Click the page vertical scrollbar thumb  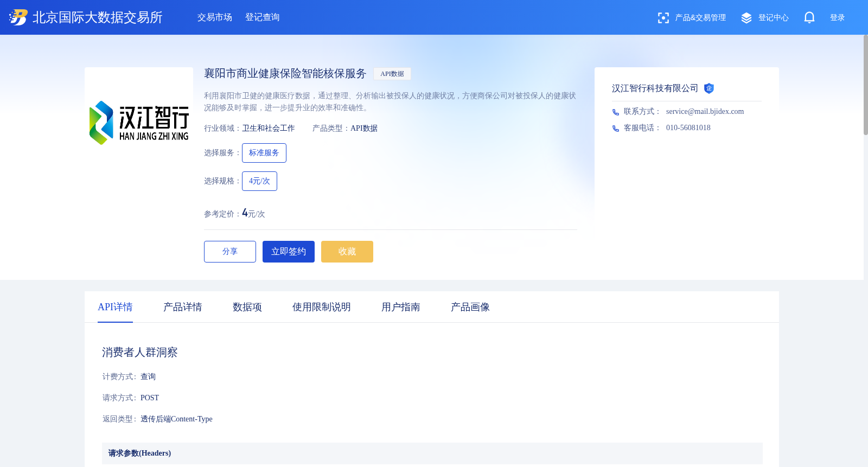pyautogui.click(x=866, y=85)
